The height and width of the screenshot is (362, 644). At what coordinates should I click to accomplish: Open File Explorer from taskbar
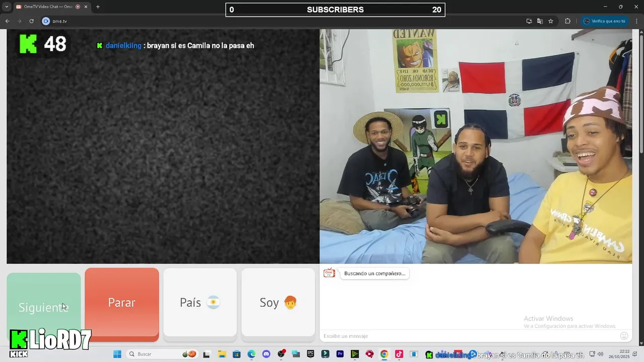pos(222,354)
